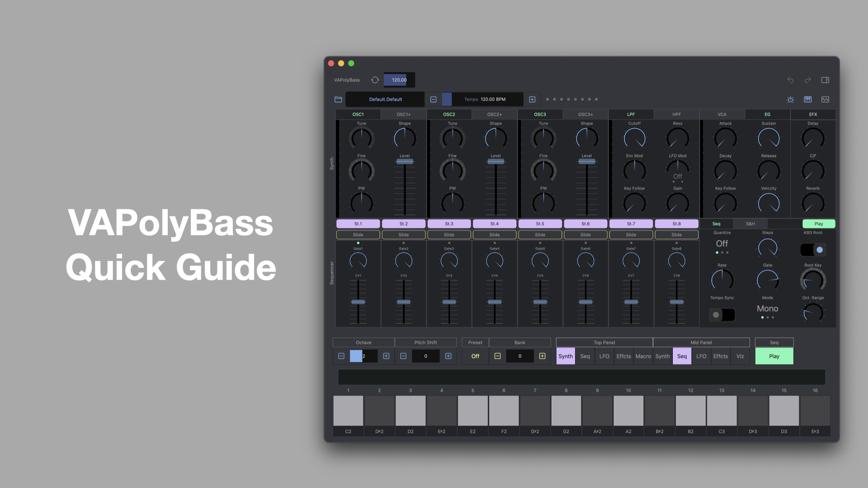Click the undo arrow icon
The width and height of the screenshot is (868, 488).
pyautogui.click(x=790, y=80)
